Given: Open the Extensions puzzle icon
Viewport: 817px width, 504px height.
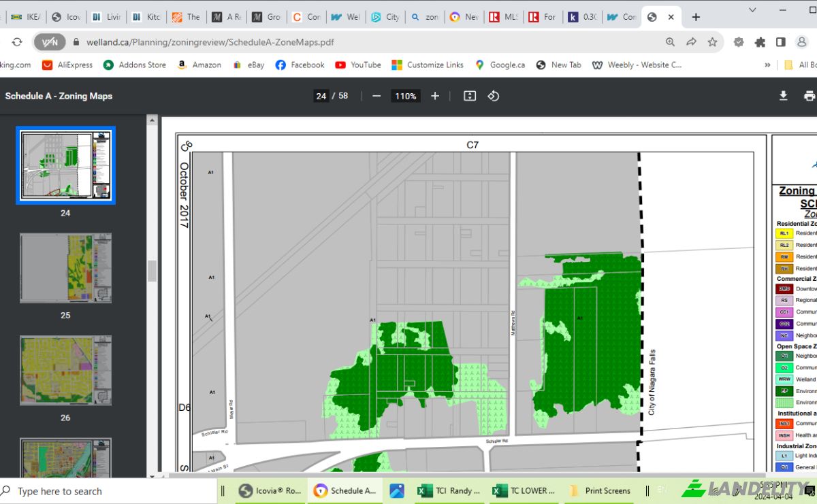Looking at the screenshot, I should tap(760, 42).
